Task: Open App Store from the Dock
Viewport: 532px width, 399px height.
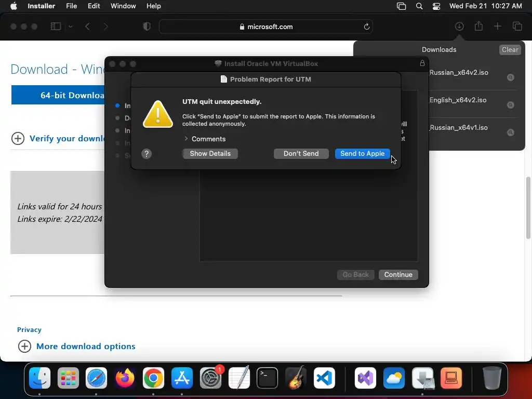Action: [182, 378]
